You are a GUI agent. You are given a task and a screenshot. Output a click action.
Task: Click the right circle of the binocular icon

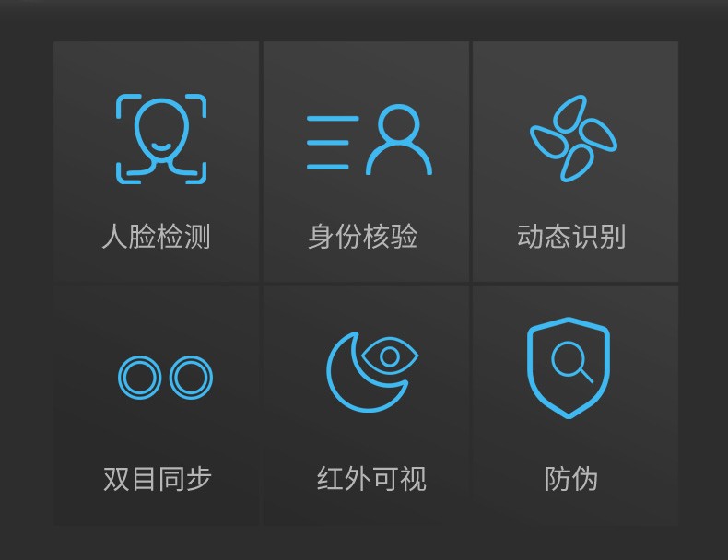click(192, 378)
